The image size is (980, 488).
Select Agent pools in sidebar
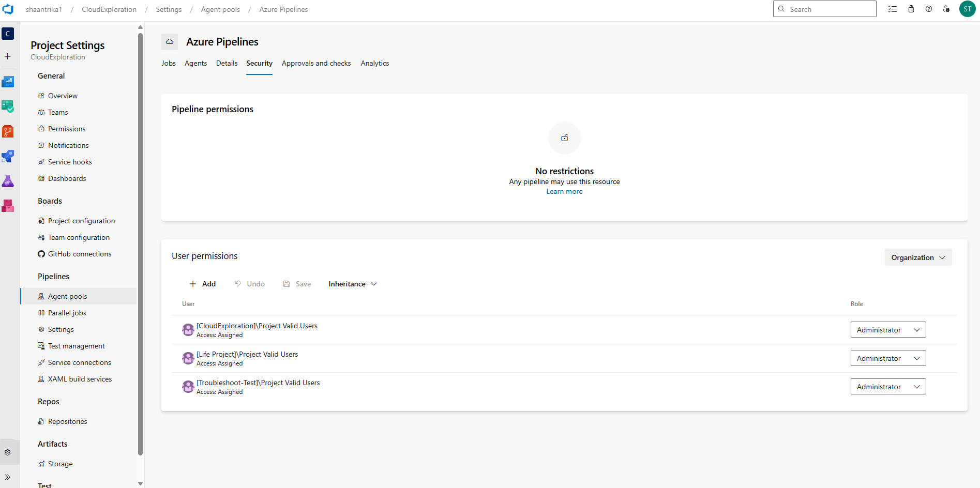[79, 296]
